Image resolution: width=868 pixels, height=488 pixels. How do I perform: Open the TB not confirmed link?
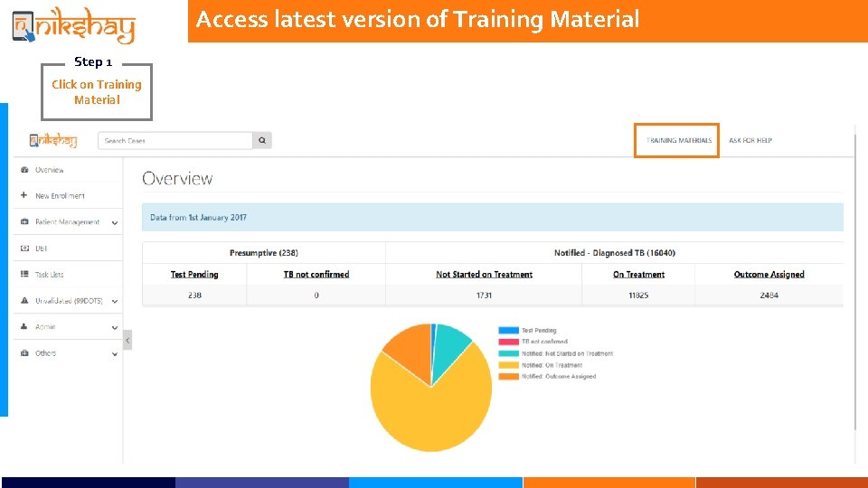316,275
